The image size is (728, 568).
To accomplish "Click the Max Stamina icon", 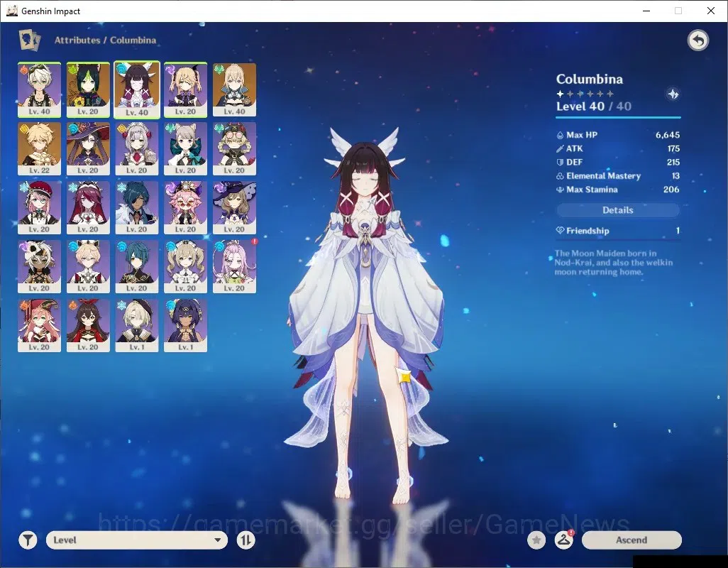I will tap(560, 190).
